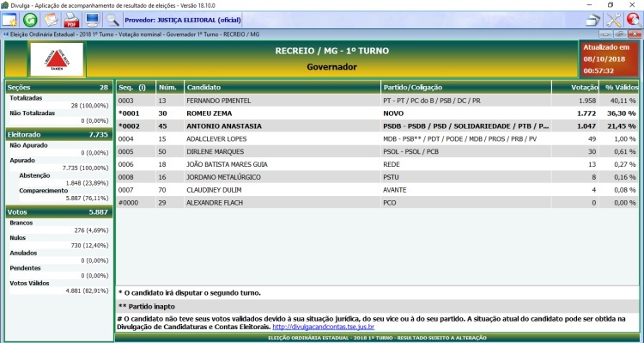The image size is (644, 343).
Task: Click the cascading windows icon
Action: click(x=592, y=20)
